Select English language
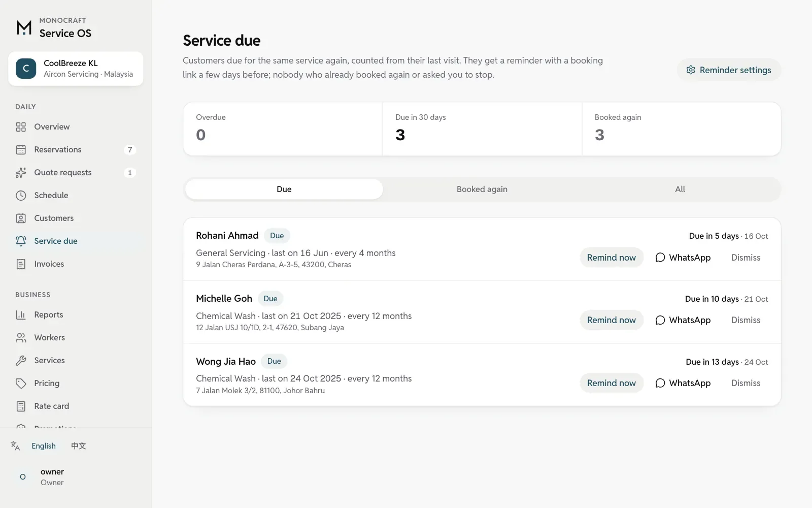The height and width of the screenshot is (508, 812). pos(44,446)
